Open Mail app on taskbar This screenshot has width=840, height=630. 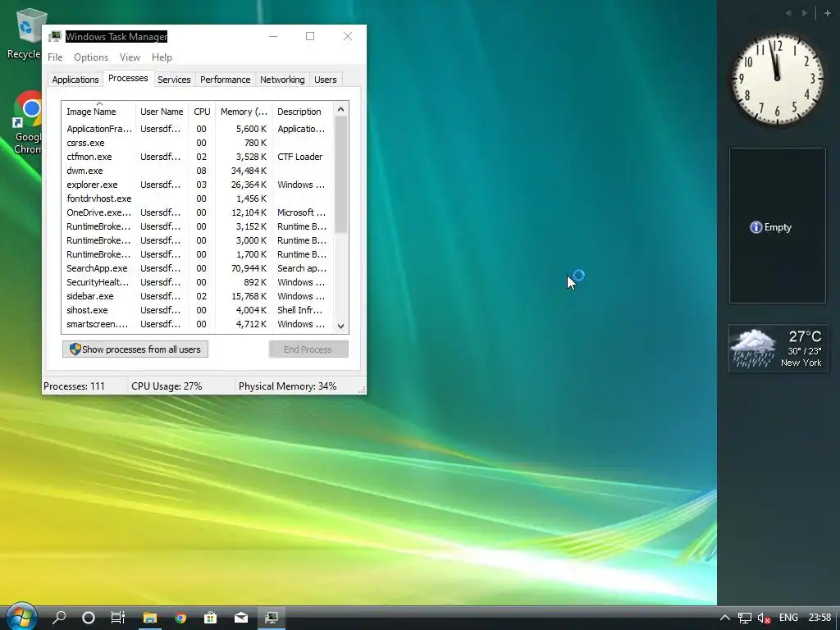point(241,618)
